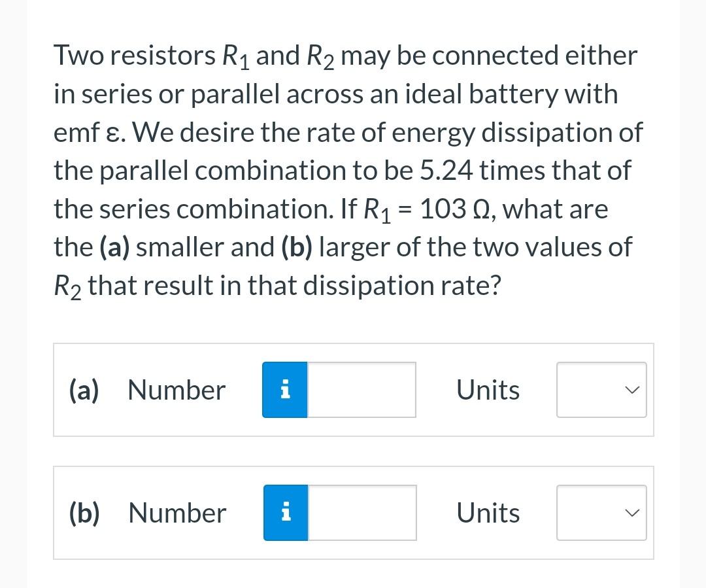This screenshot has width=706, height=588.
Task: Click the 'Units' text label in row (a)
Action: (488, 389)
